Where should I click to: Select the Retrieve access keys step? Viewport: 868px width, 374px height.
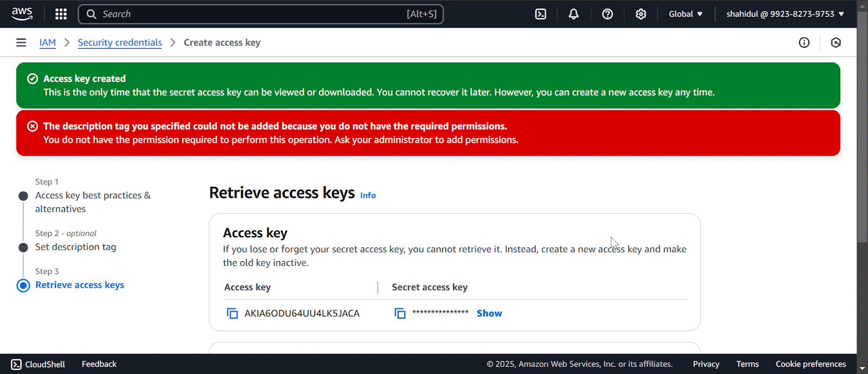[80, 285]
